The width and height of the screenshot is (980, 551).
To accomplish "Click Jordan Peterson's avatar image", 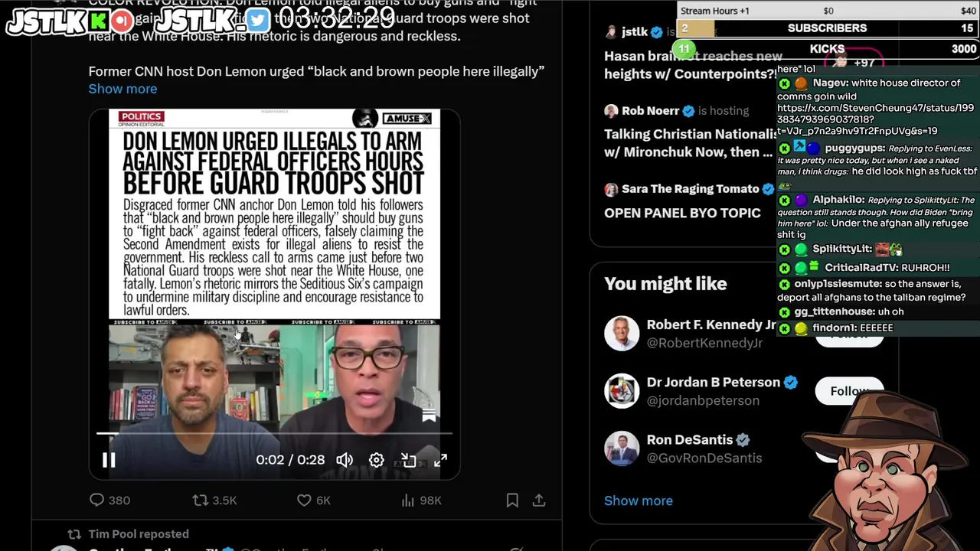I will [622, 390].
